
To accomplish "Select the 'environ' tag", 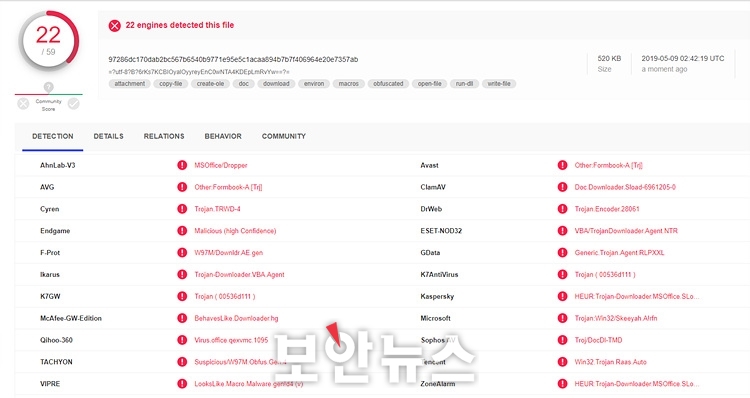I will tap(314, 84).
